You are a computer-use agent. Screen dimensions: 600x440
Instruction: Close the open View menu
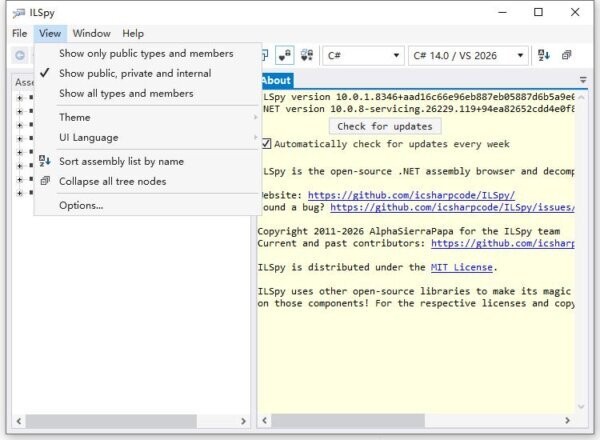[50, 34]
